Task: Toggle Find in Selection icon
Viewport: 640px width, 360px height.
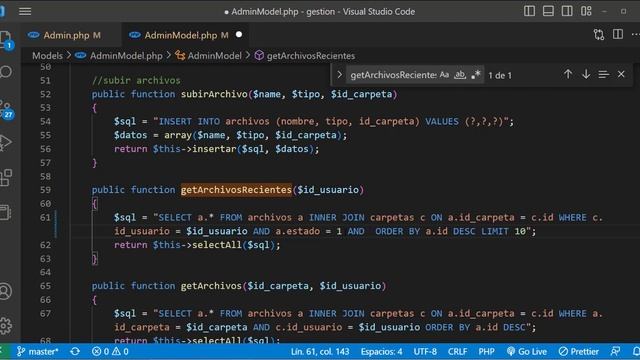Action: point(604,74)
